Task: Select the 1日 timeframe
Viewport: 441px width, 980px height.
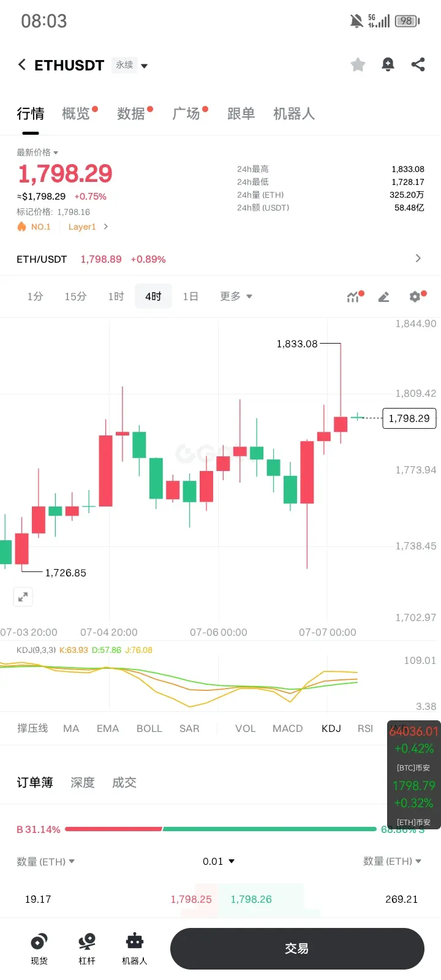Action: pos(190,296)
